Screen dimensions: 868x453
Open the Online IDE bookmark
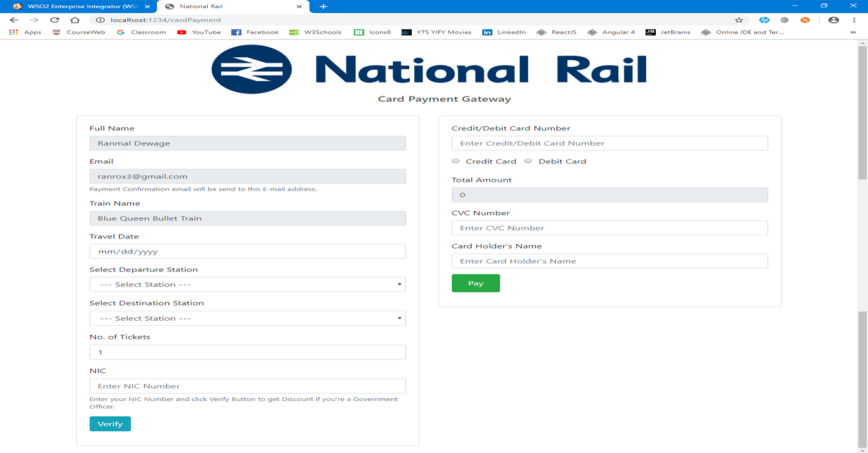pyautogui.click(x=742, y=32)
